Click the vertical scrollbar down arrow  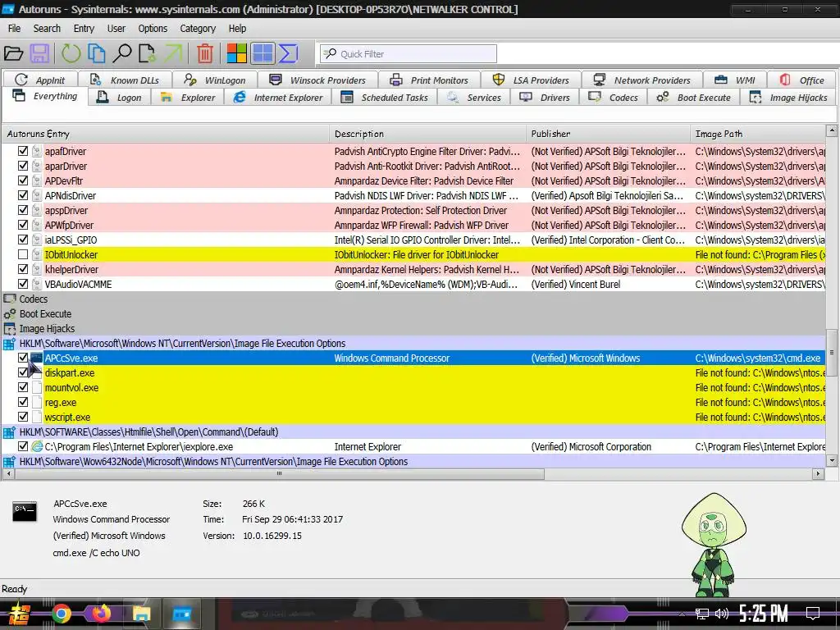tap(832, 460)
